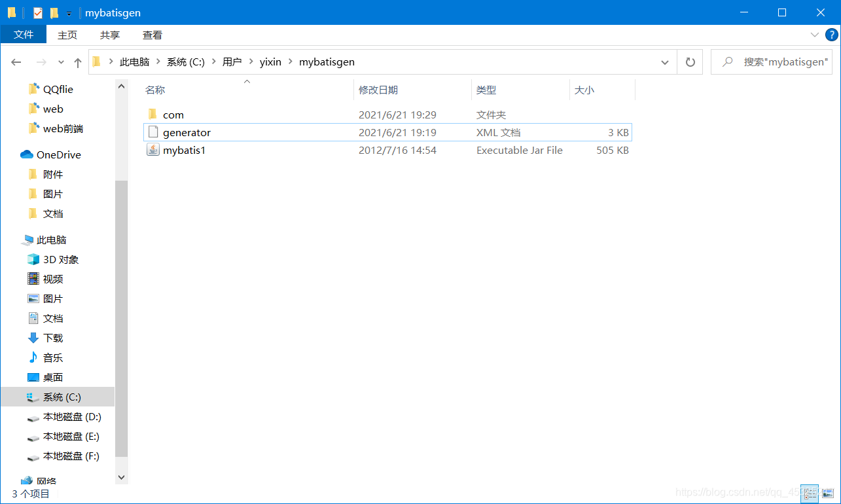Select the mybatis1 file name
Image resolution: width=841 pixels, height=504 pixels.
tap(184, 150)
